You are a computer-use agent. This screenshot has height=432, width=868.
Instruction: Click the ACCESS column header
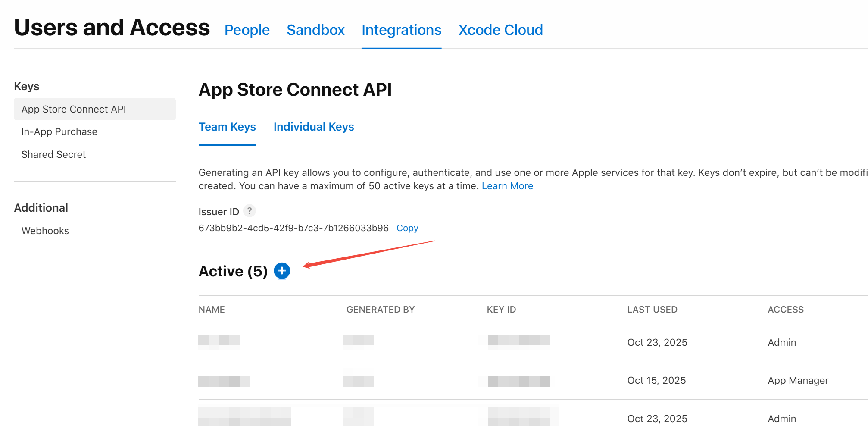(785, 310)
